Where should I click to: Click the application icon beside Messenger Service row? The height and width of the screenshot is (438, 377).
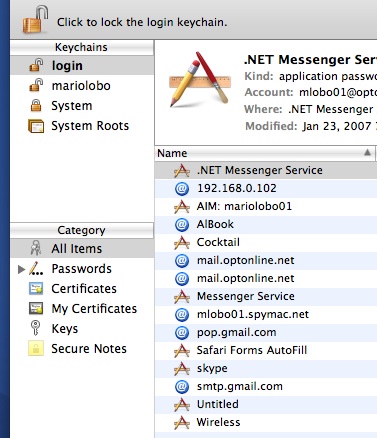pos(182,297)
